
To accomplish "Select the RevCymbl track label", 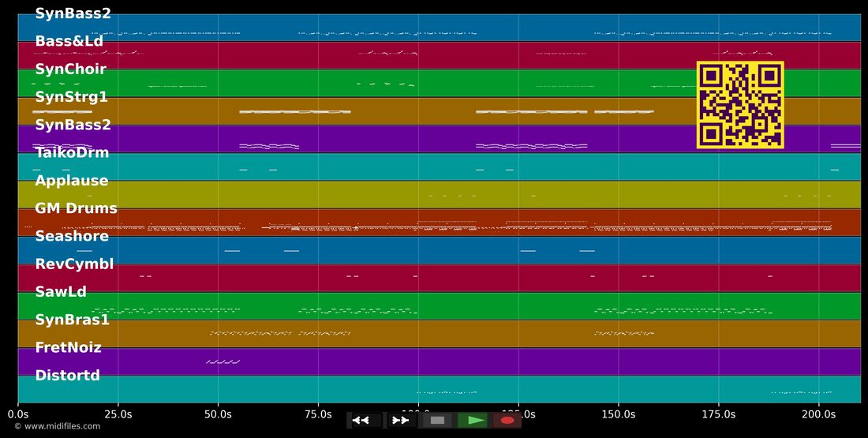I will (74, 264).
